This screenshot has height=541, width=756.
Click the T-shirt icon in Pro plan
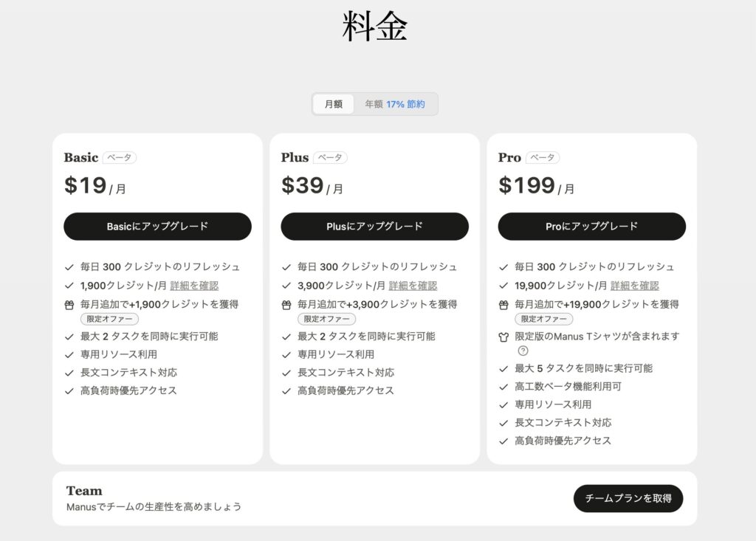504,337
